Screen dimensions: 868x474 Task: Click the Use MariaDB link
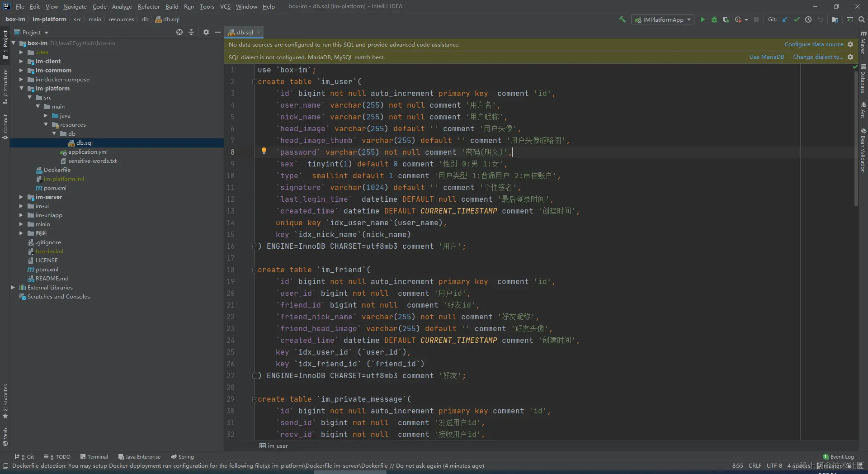pos(766,57)
